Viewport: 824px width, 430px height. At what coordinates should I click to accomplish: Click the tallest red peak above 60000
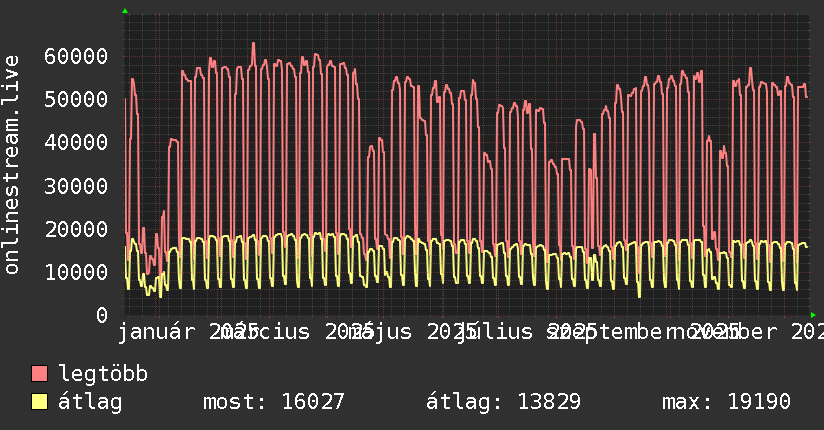(253, 44)
